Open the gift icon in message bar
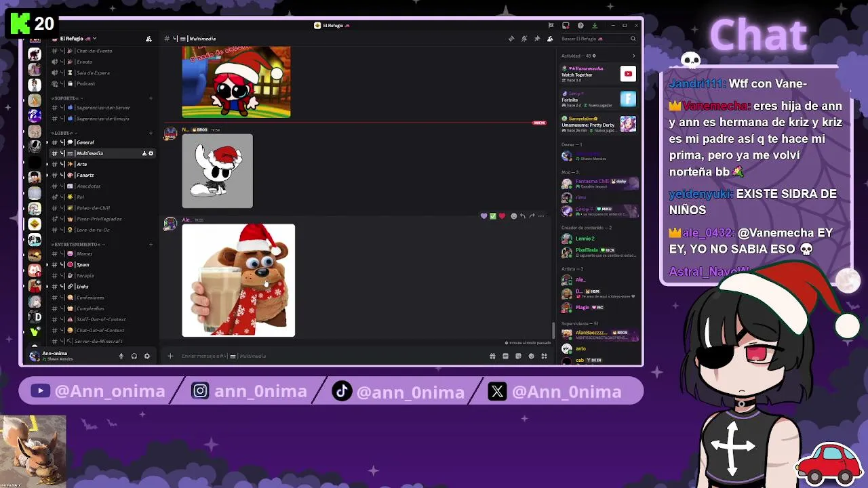868x488 pixels. coord(492,356)
